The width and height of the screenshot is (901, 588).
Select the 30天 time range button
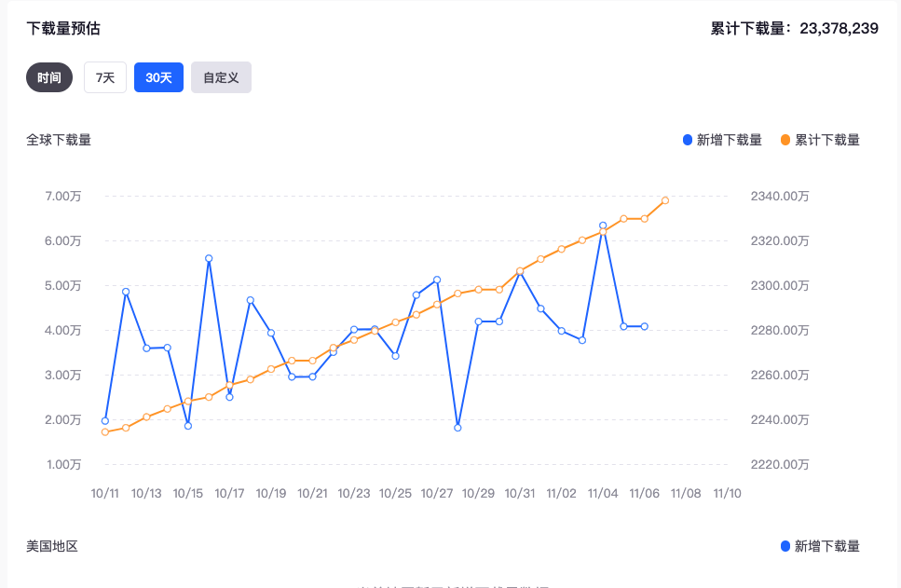[158, 77]
